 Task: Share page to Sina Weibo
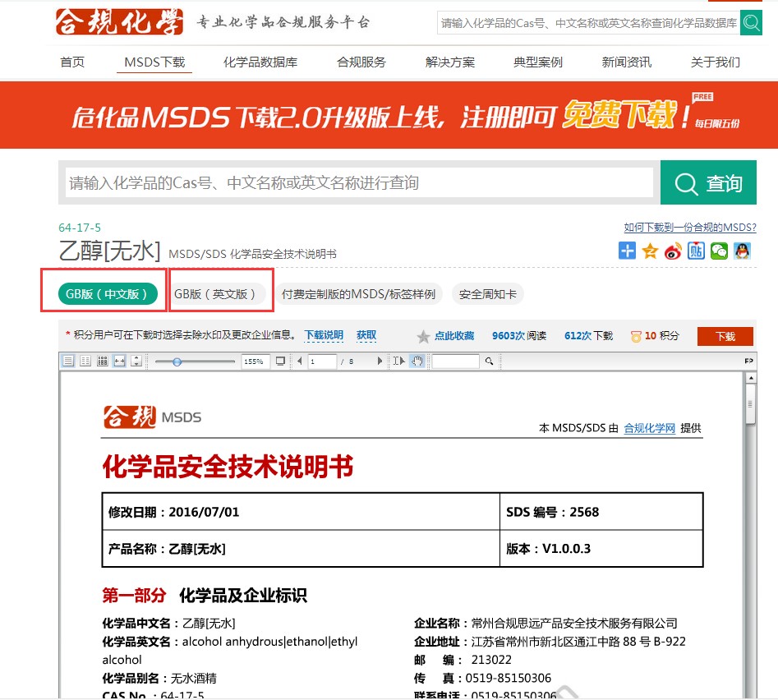pyautogui.click(x=674, y=251)
